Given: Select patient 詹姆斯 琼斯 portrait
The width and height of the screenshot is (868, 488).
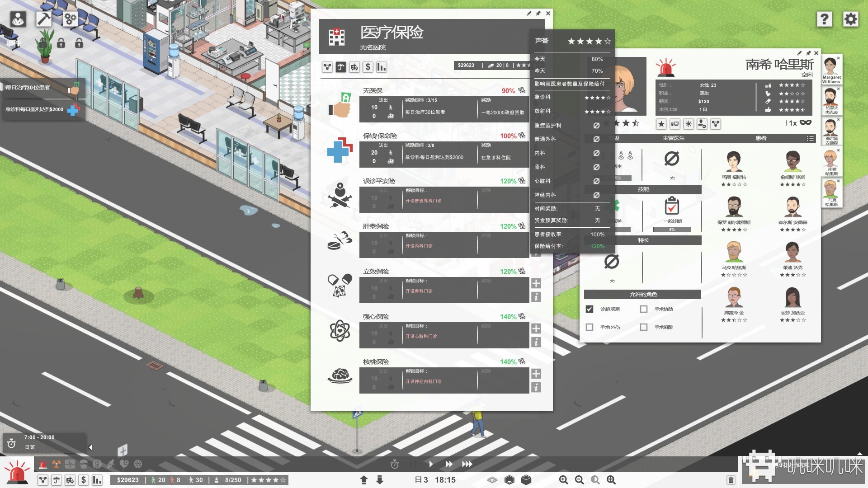Looking at the screenshot, I should coord(793,162).
